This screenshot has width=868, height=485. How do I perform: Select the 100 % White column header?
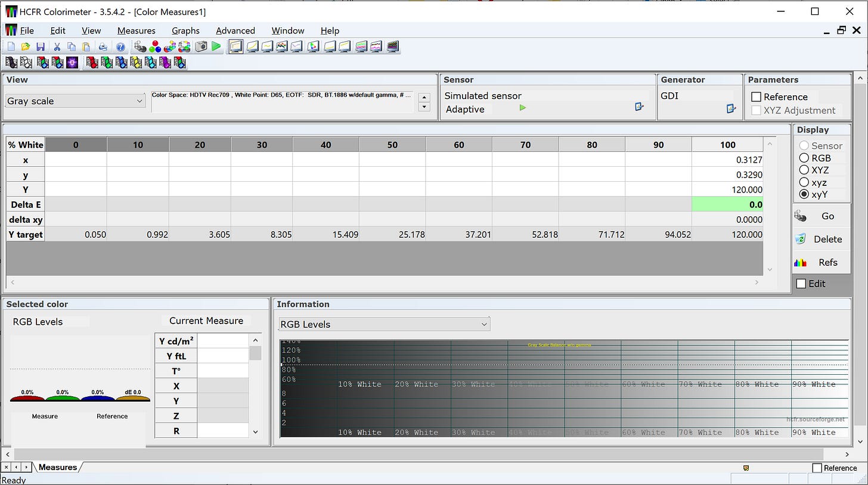727,145
